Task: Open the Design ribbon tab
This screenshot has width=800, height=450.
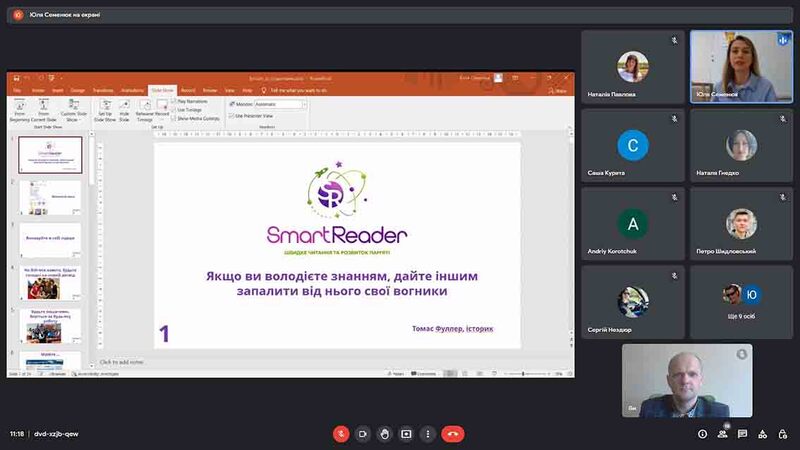Action: tap(78, 90)
